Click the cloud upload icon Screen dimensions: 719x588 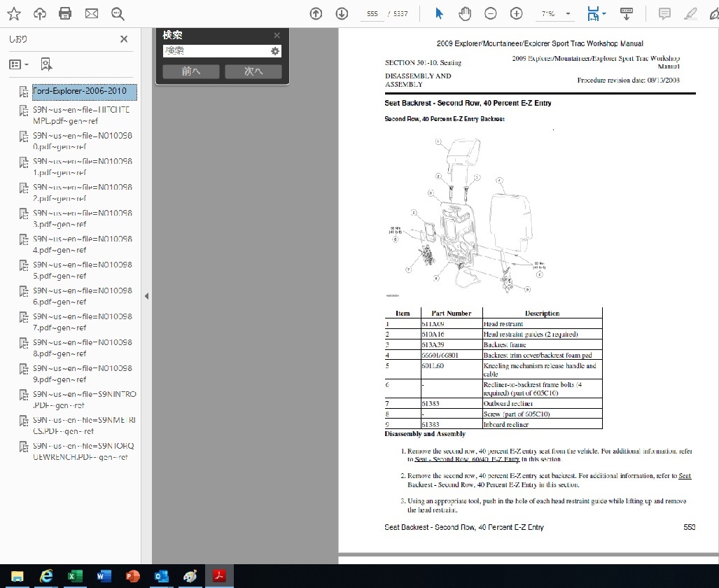click(40, 14)
